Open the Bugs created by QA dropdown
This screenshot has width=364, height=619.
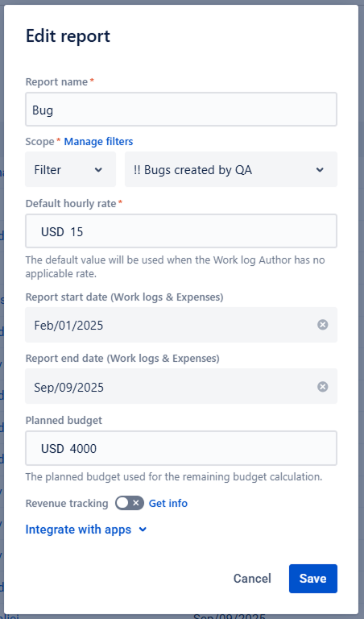click(230, 170)
